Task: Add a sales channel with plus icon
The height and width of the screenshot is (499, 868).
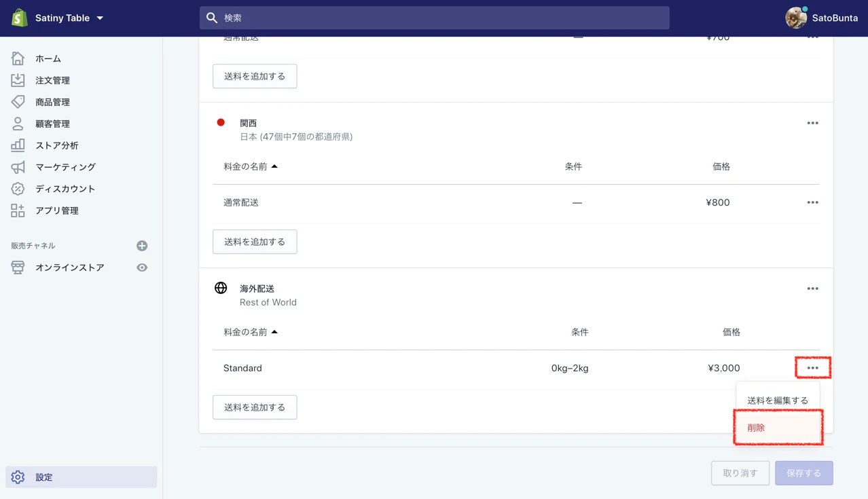Action: click(x=142, y=246)
